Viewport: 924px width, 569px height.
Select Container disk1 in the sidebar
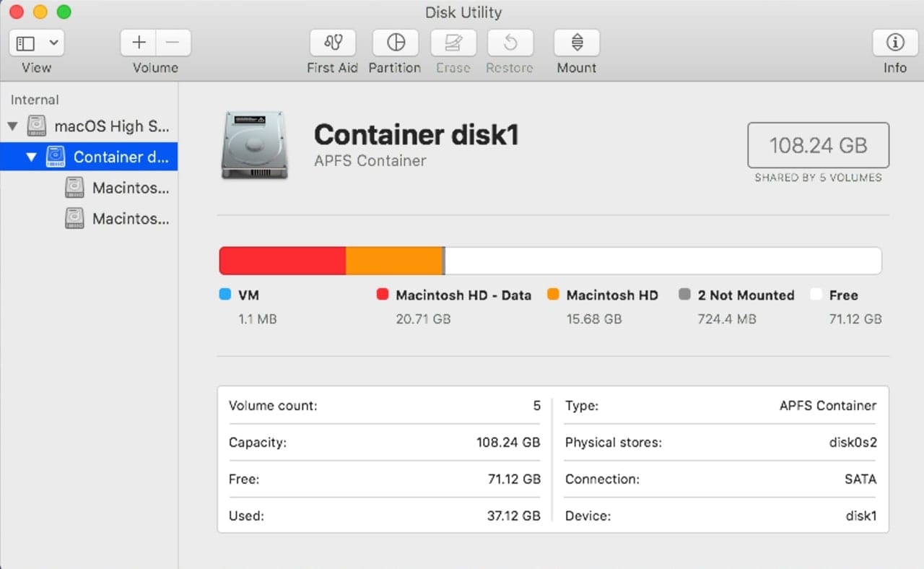click(x=120, y=157)
